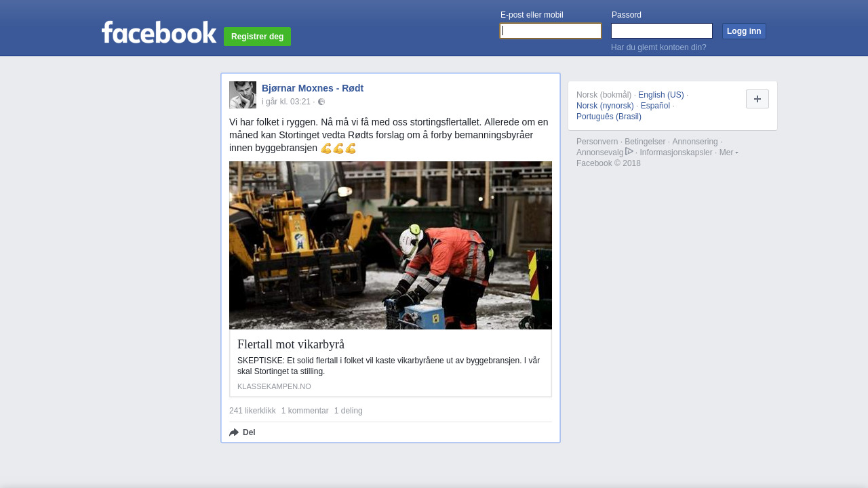Image resolution: width=868 pixels, height=488 pixels.
Task: Click the public globe privacy icon
Action: click(321, 102)
